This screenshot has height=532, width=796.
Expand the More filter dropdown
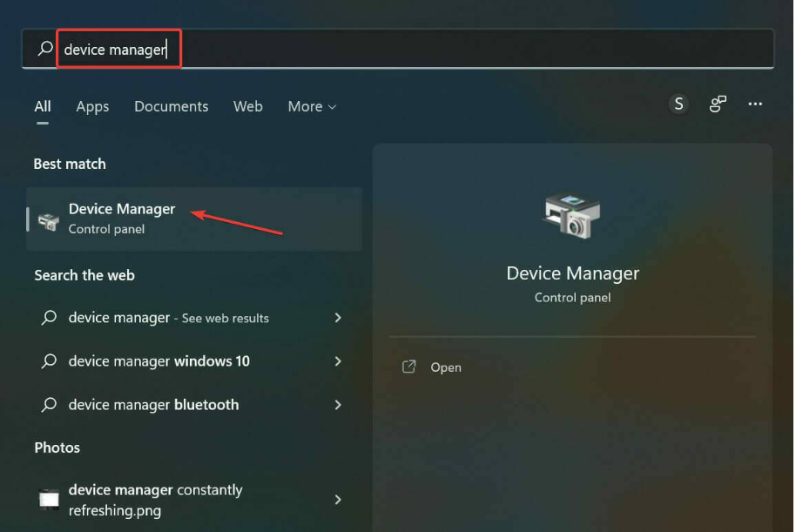coord(312,106)
